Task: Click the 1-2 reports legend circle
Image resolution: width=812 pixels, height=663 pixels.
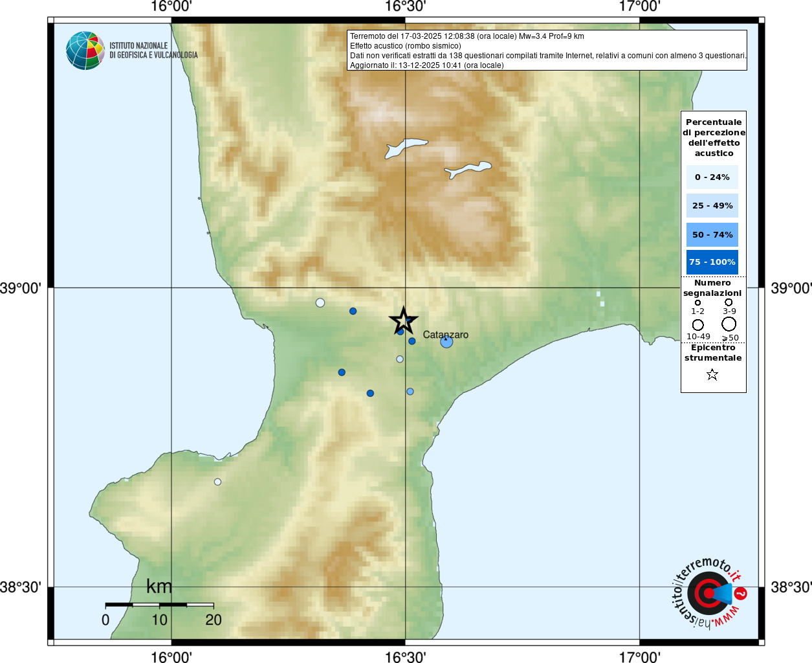Action: 697,302
